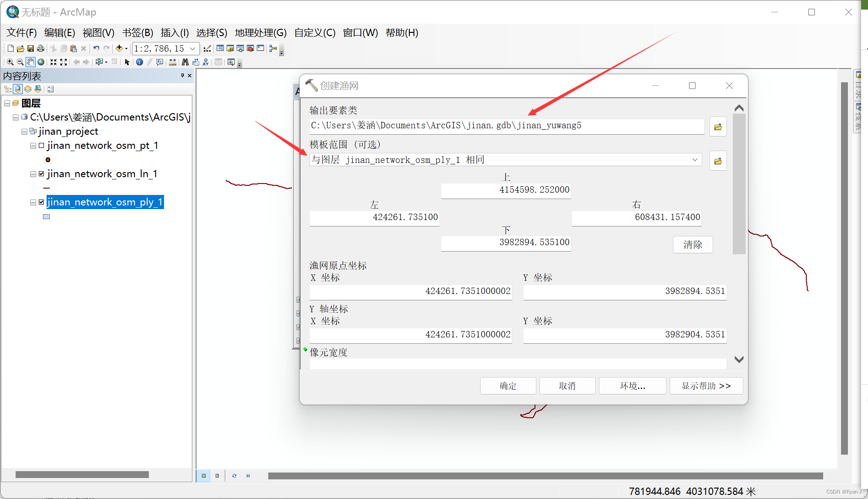The width and height of the screenshot is (868, 499).
Task: Open Add Data dropdown arrow
Action: (126, 48)
